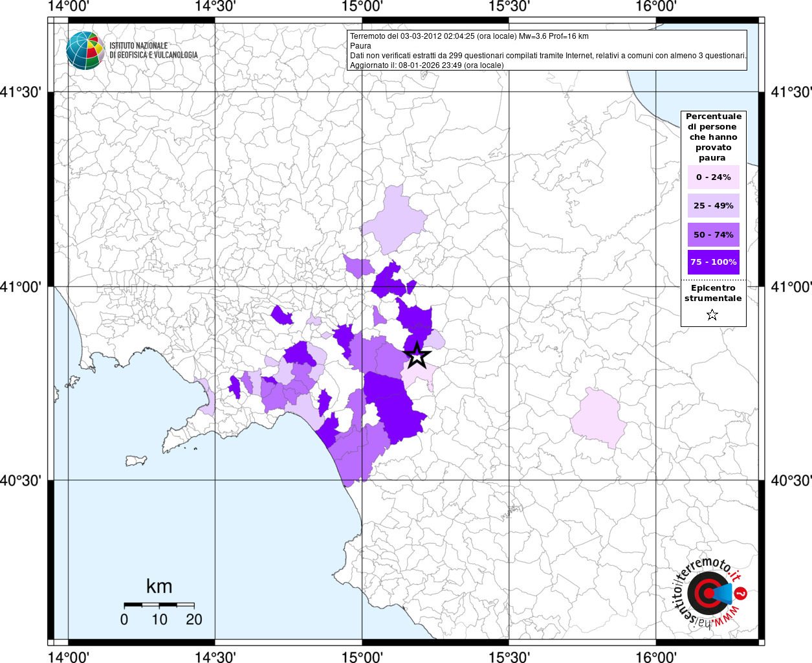Click the 'Epicentro strumentale' legend label
Viewport: 812px width, 663px height.
click(713, 293)
